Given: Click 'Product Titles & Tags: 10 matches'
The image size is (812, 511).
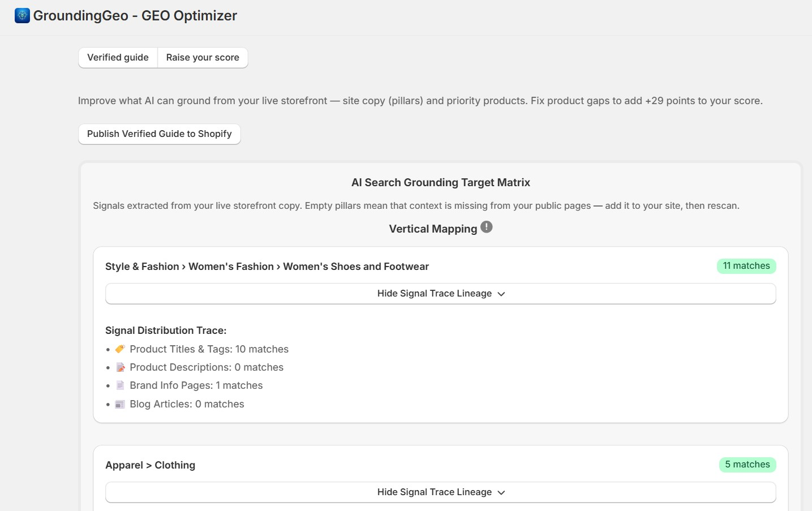Looking at the screenshot, I should (x=209, y=349).
